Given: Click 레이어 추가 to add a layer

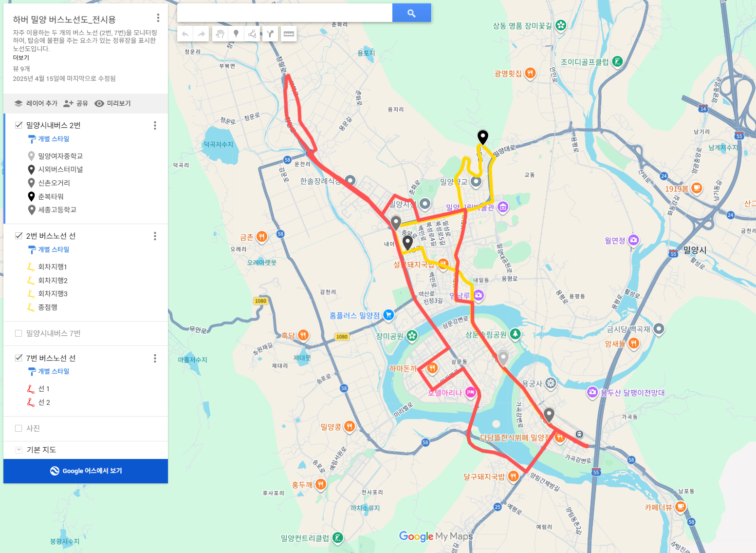Looking at the screenshot, I should 36,103.
